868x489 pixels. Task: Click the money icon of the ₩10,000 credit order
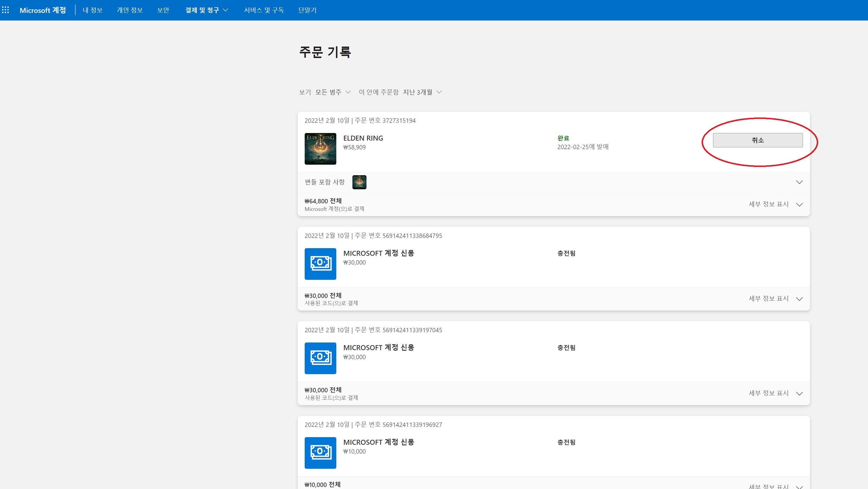(320, 453)
